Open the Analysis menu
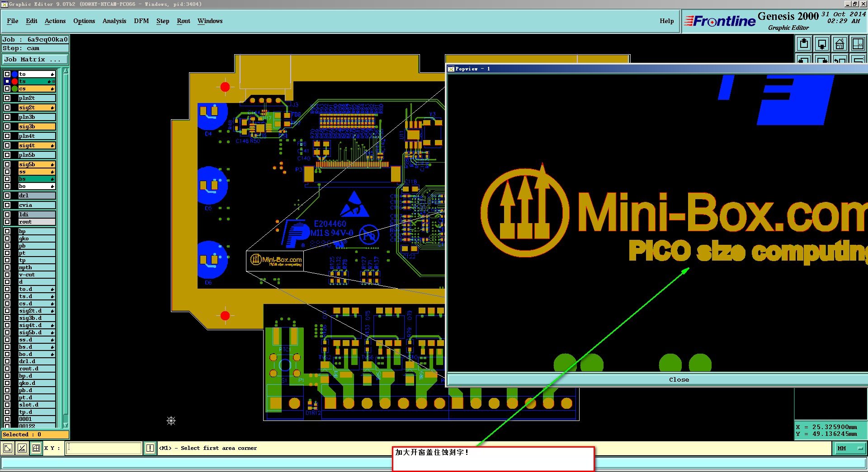Screen dimensions: 868x472 [x=114, y=21]
